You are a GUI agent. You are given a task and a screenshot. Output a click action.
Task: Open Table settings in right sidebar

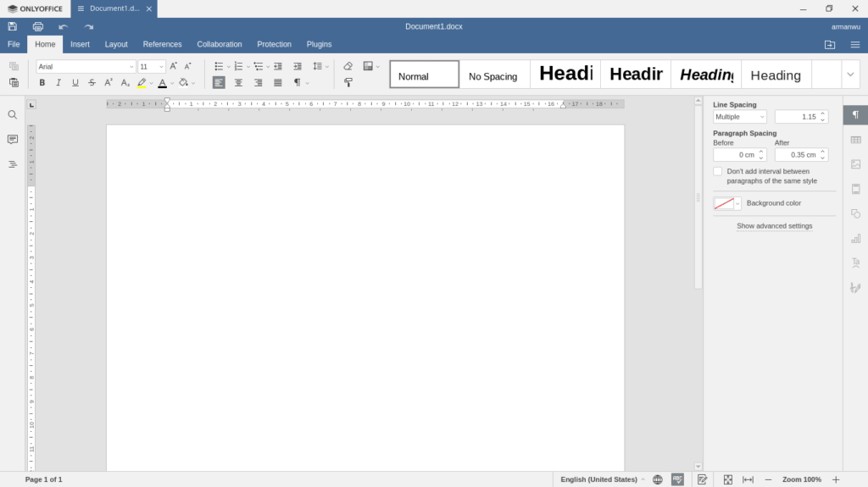(x=855, y=140)
